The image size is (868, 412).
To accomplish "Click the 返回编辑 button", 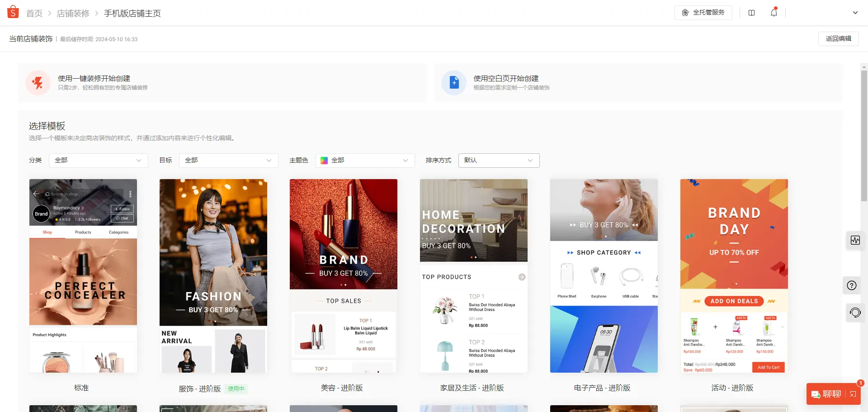I will point(839,38).
